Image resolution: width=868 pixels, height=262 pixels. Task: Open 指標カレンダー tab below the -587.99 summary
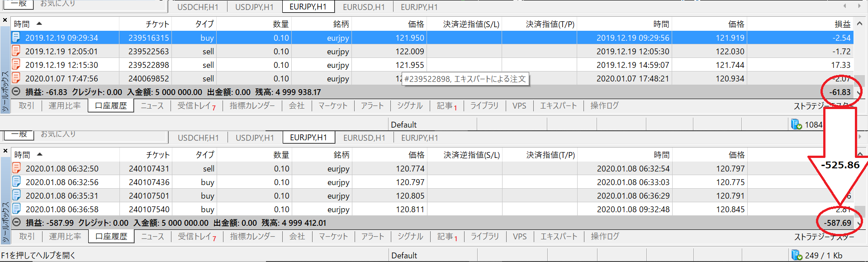click(x=252, y=236)
